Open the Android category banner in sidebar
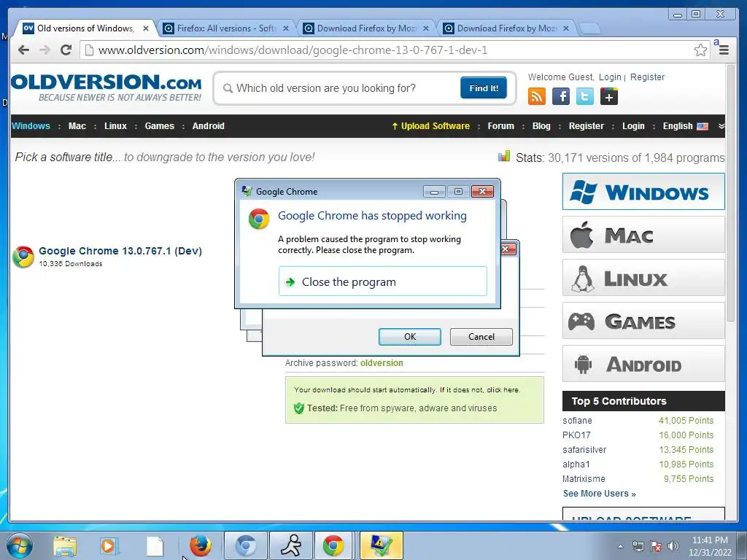 coord(643,363)
